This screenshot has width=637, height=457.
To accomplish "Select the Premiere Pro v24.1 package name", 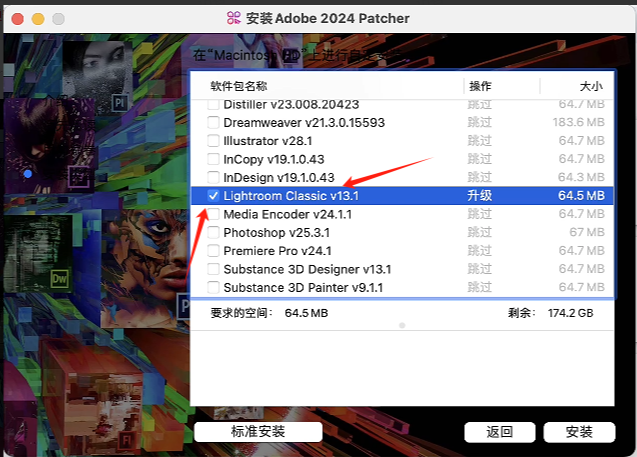I will pyautogui.click(x=277, y=251).
